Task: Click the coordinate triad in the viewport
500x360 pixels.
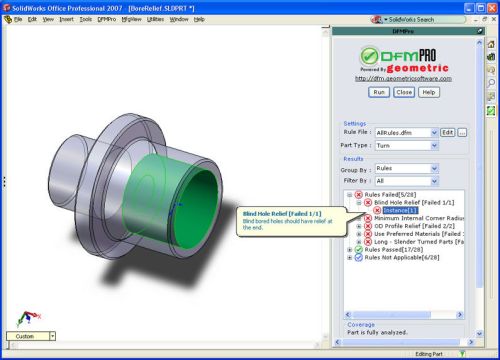Action: coord(28,318)
